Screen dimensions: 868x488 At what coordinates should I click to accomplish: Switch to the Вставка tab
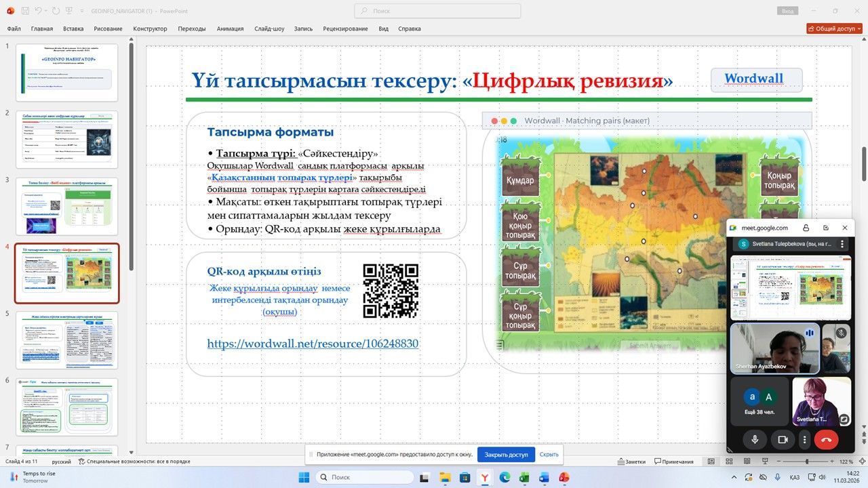click(73, 28)
